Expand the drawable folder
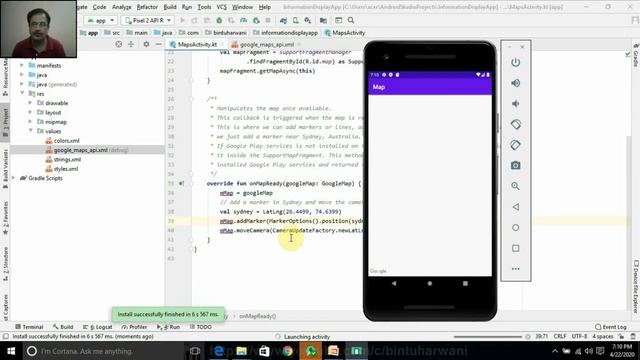 click(30, 103)
